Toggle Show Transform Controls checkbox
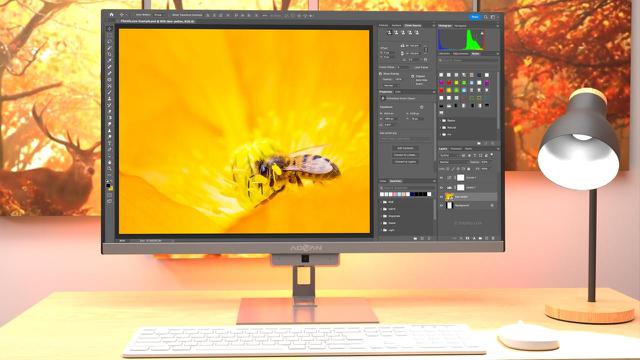Image resolution: width=640 pixels, height=360 pixels. (x=170, y=15)
